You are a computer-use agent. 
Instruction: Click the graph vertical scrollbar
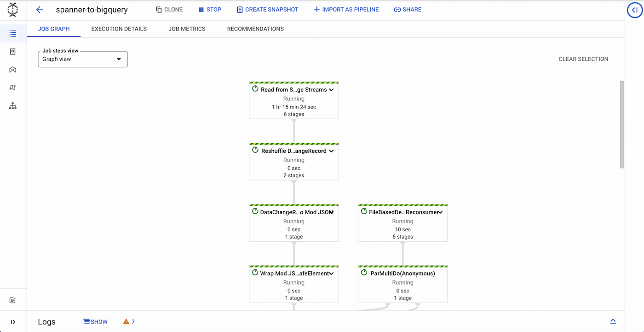[622, 124]
